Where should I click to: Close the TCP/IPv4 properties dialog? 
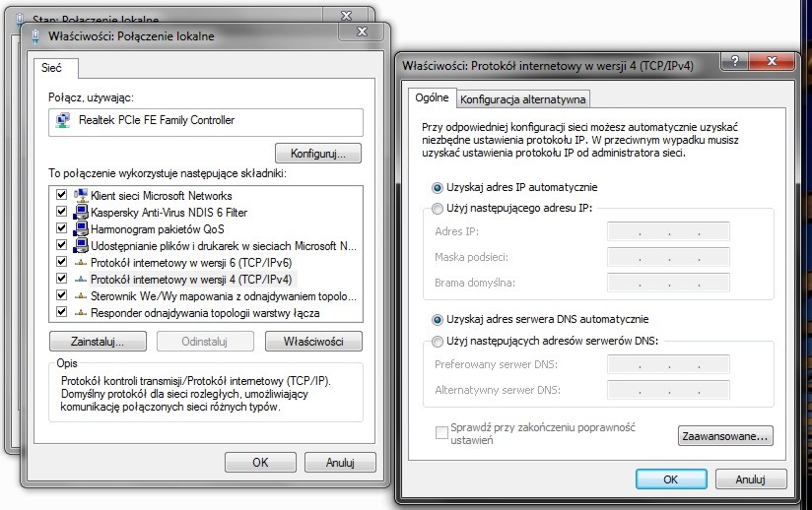772,61
